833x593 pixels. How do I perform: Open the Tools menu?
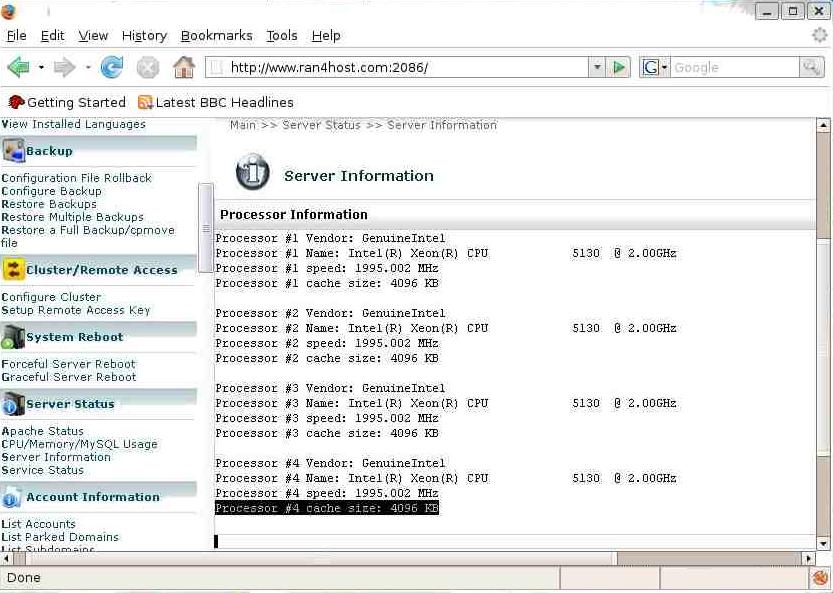[281, 35]
